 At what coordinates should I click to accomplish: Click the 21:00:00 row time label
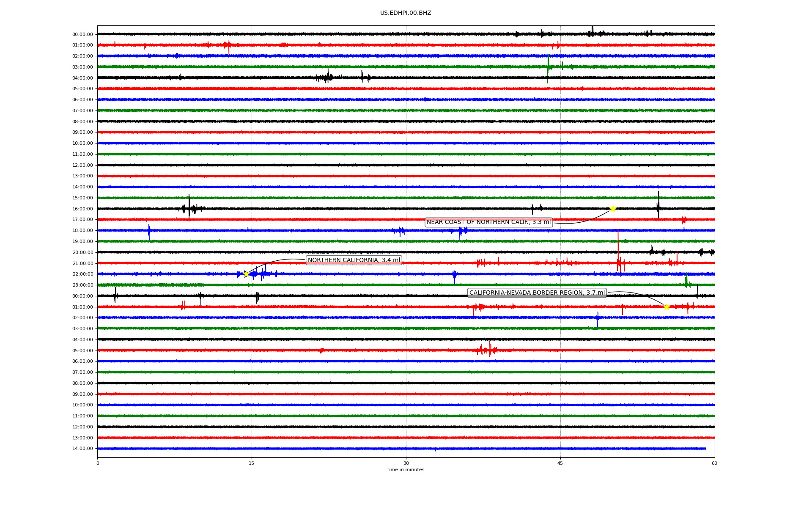(x=82, y=263)
